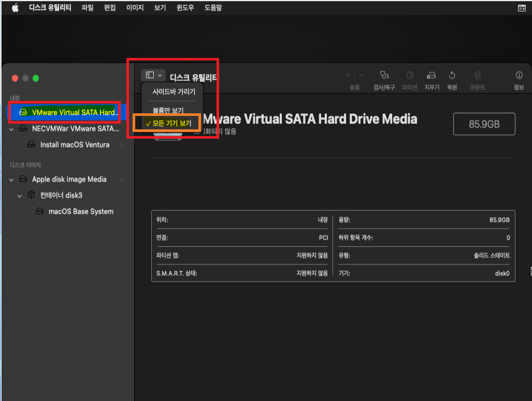The image size is (532, 401).
Task: Click the 용량 value 85.9GB in table
Action: pos(499,220)
